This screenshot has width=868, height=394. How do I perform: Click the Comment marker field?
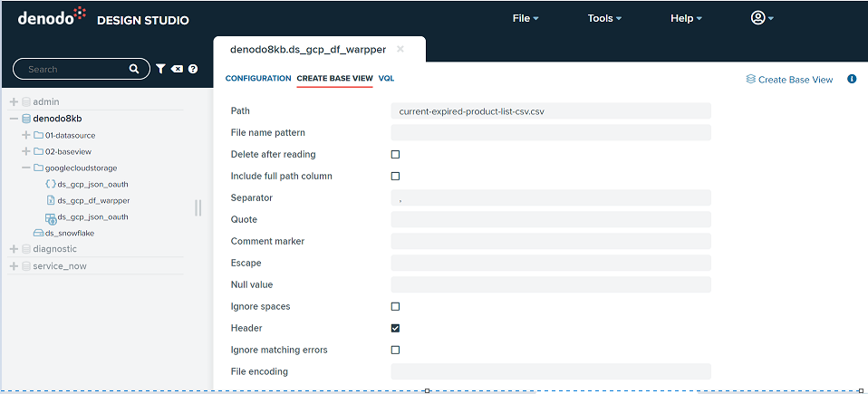(x=551, y=241)
